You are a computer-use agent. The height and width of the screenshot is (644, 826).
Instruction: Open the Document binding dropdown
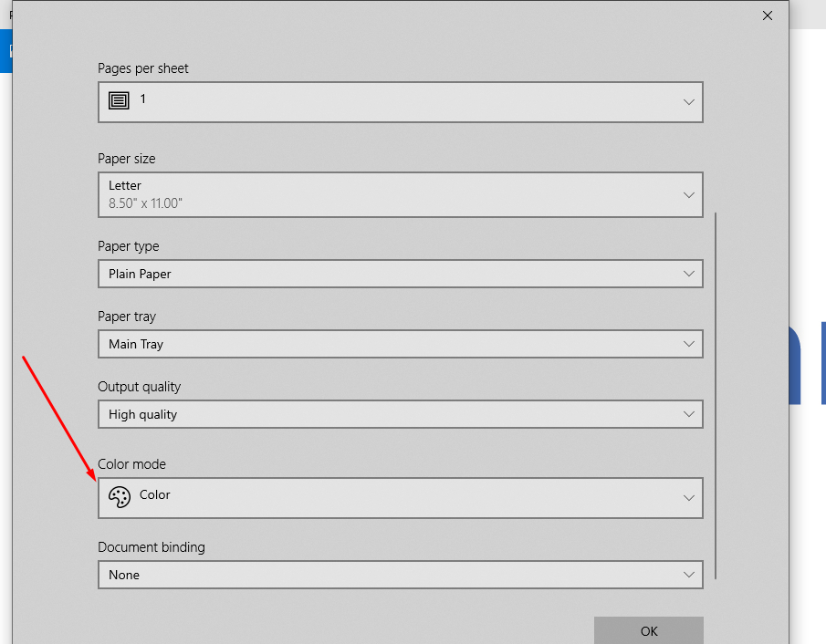pyautogui.click(x=400, y=575)
